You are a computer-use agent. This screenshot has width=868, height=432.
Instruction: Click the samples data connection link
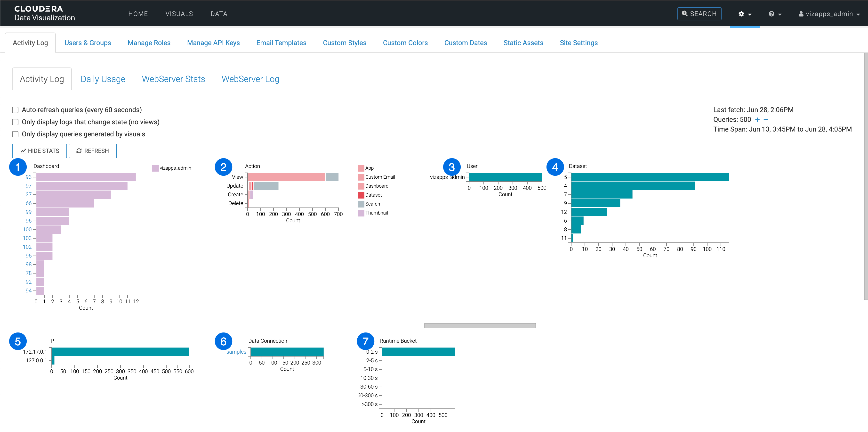point(236,352)
